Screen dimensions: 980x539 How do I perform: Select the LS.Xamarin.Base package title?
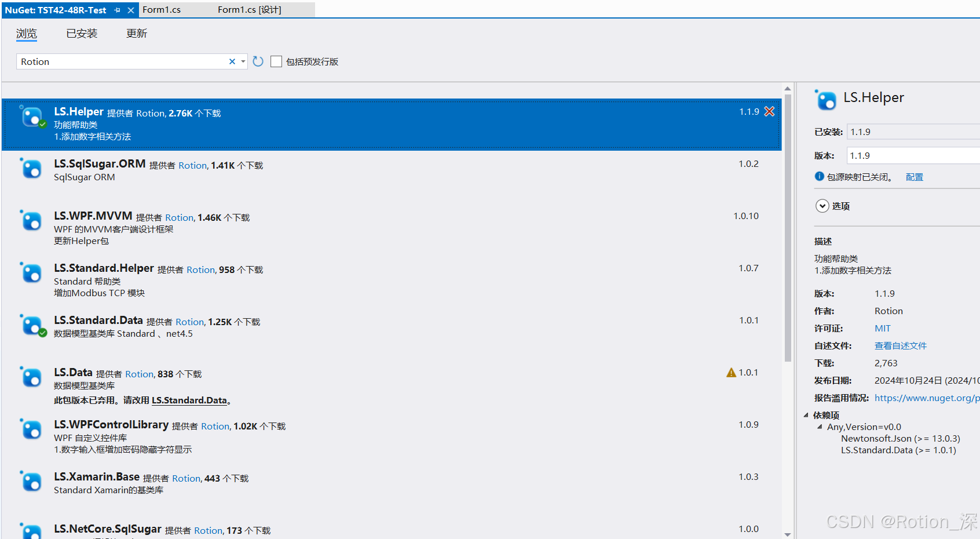(97, 477)
